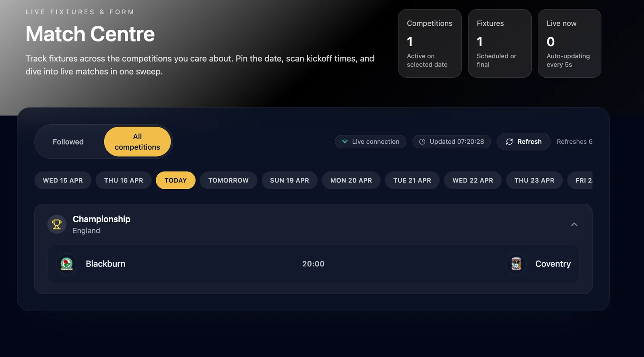644x357 pixels.
Task: Select the TODAY date pill
Action: (175, 180)
